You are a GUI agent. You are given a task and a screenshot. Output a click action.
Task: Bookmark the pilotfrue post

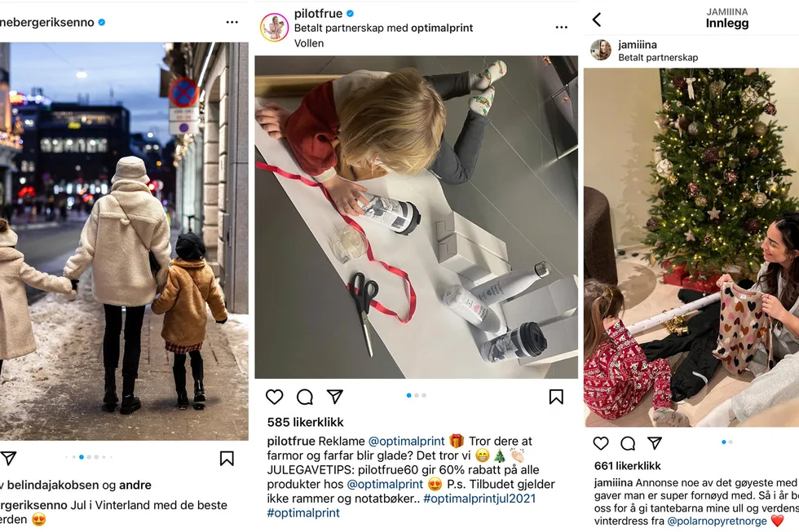point(556,397)
